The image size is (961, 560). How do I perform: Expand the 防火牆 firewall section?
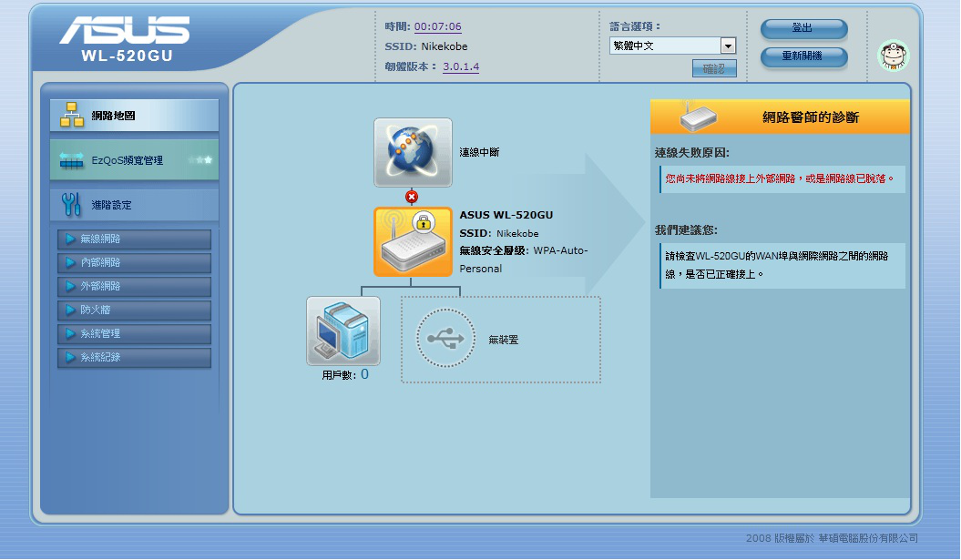tap(134, 310)
